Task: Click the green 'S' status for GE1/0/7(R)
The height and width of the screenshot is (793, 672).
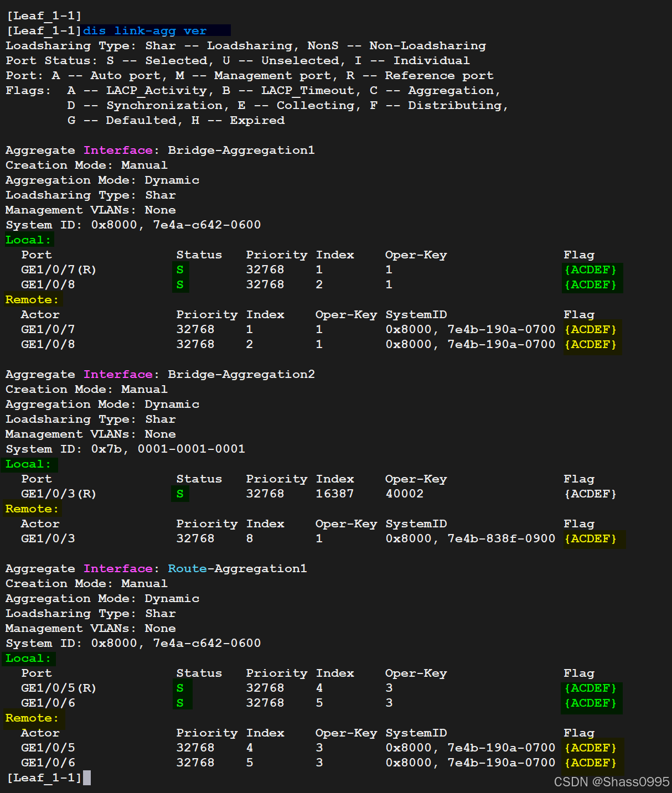Action: click(180, 270)
